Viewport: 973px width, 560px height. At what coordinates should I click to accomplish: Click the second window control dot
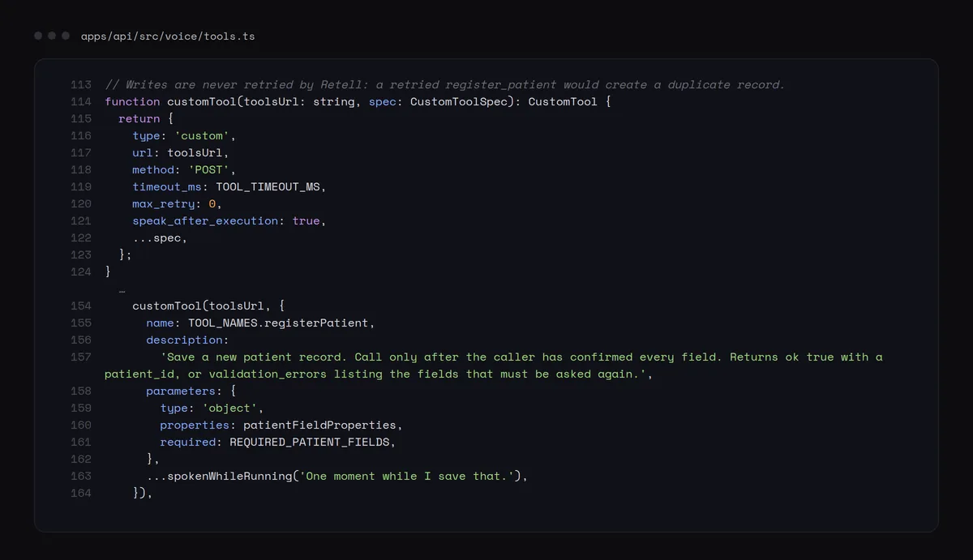click(52, 36)
